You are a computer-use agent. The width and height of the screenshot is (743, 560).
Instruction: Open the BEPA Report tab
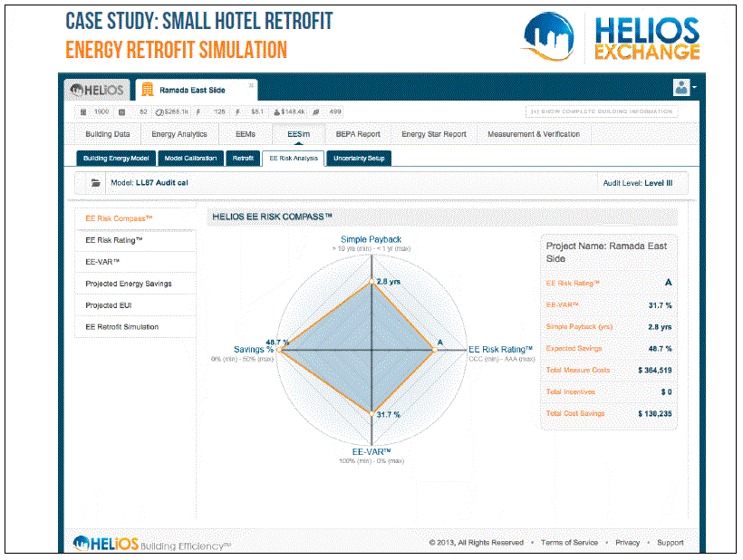pyautogui.click(x=358, y=134)
